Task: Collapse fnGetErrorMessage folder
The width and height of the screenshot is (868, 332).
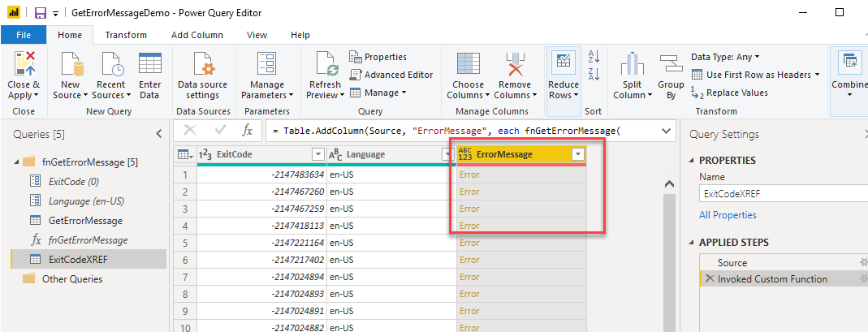Action: pyautogui.click(x=16, y=162)
